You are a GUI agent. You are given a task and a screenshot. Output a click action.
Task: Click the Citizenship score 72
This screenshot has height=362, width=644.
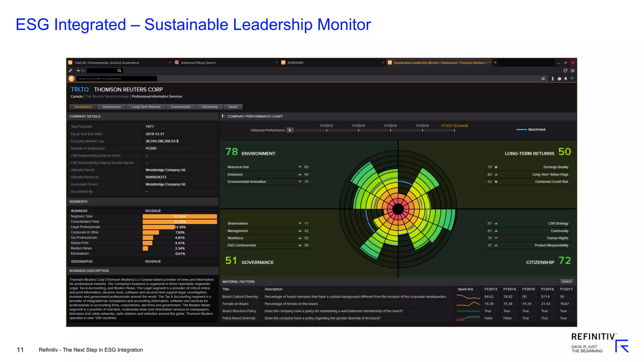tap(565, 261)
